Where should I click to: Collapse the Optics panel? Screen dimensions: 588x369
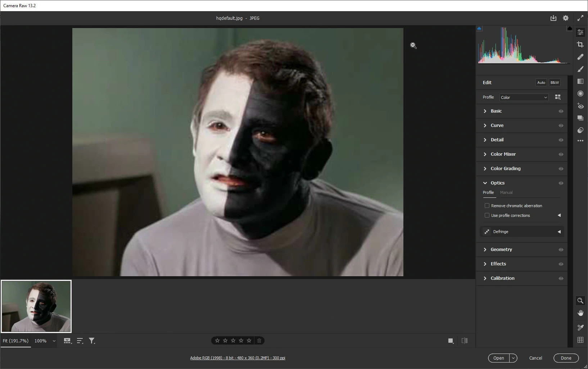point(485,183)
